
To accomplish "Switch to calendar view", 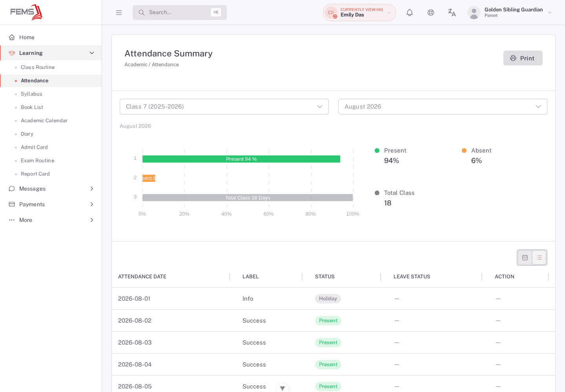I will coord(525,258).
